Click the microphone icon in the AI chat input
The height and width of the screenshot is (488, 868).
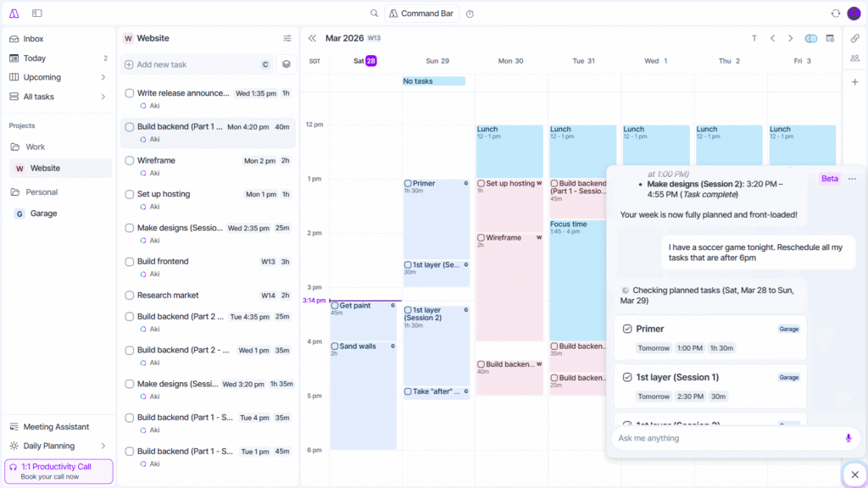click(848, 438)
